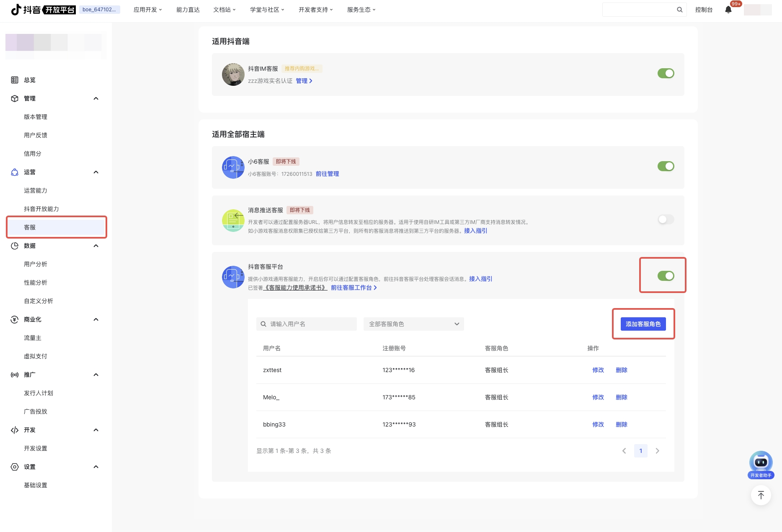Image resolution: width=782 pixels, height=532 pixels.
Task: Click the 小6客服 robot icon
Action: (x=233, y=167)
